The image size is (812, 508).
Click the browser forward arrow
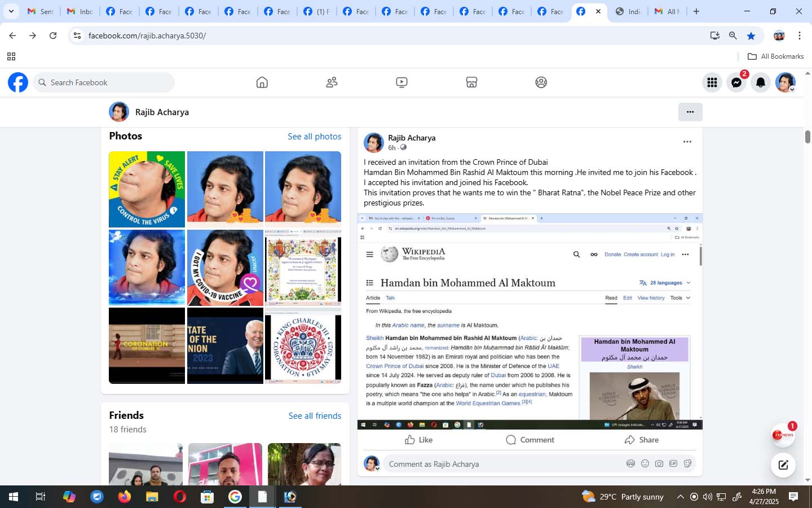pyautogui.click(x=33, y=36)
